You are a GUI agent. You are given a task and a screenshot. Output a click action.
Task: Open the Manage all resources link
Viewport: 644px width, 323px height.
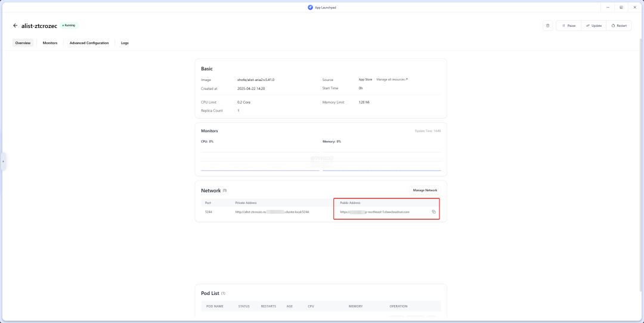392,79
